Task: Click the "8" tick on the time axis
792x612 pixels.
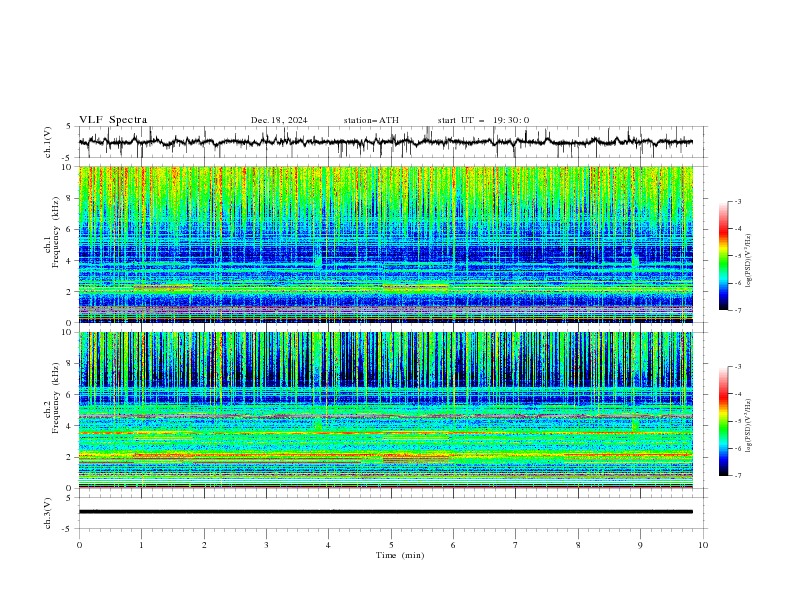Action: 578,545
